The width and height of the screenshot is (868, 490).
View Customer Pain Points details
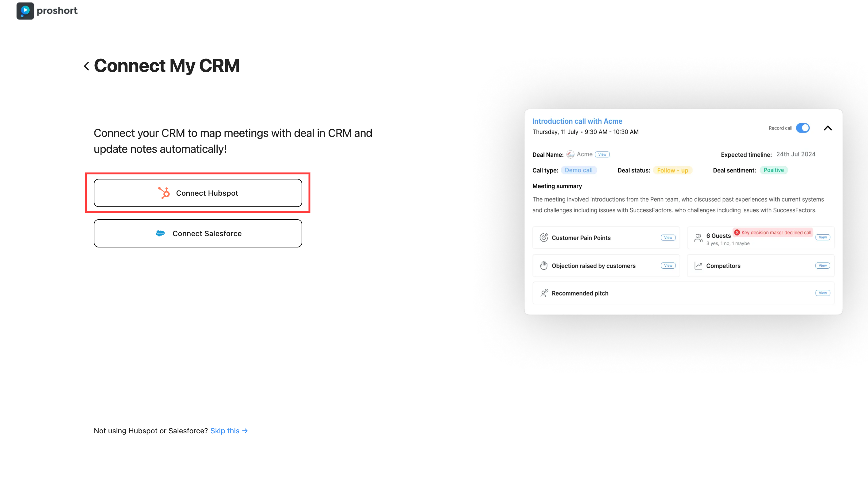tap(668, 238)
